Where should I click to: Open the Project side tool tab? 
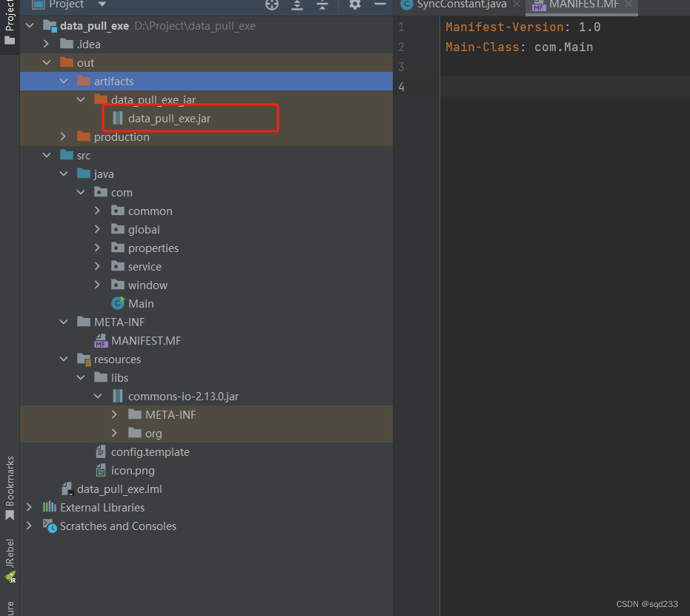point(9,22)
